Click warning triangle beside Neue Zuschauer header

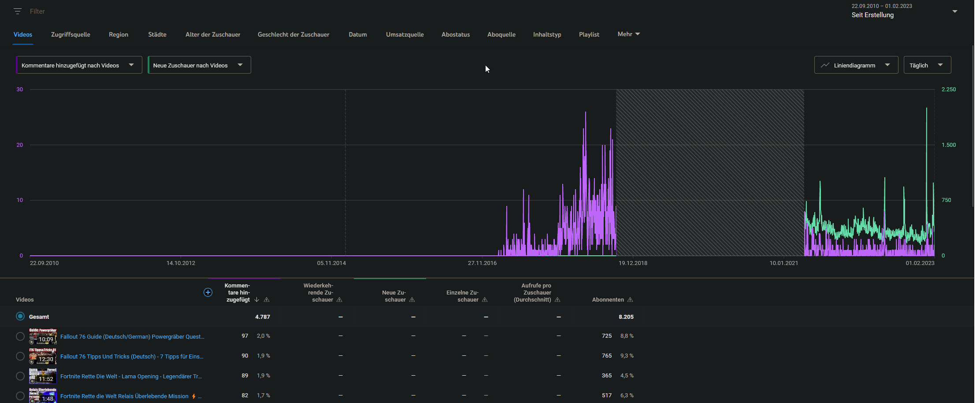click(x=412, y=300)
